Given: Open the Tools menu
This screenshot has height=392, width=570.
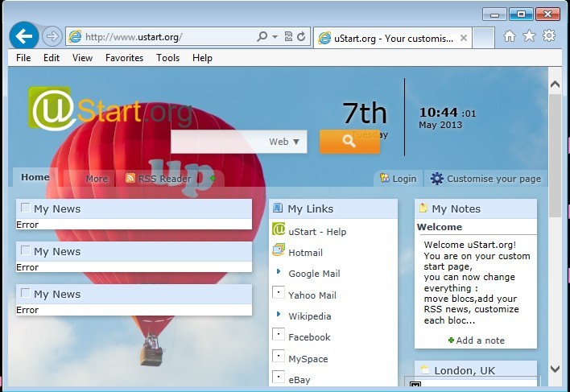Looking at the screenshot, I should coord(168,58).
